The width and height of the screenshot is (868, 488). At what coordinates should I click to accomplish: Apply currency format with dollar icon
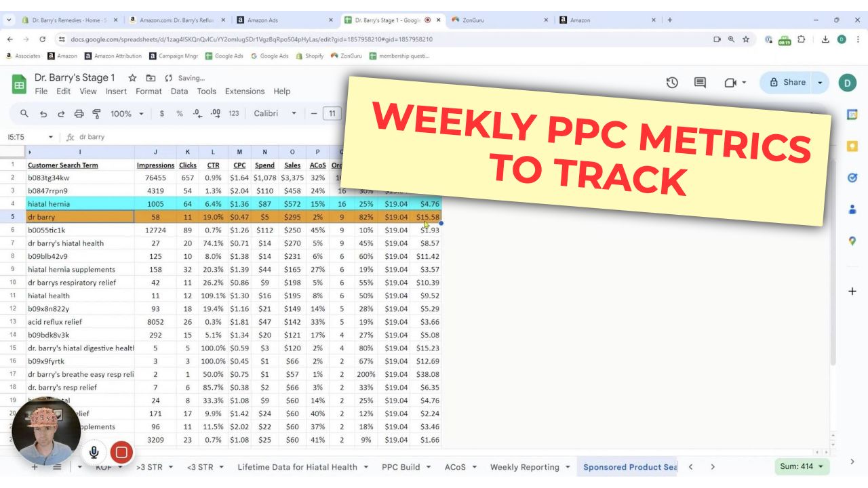pyautogui.click(x=161, y=114)
